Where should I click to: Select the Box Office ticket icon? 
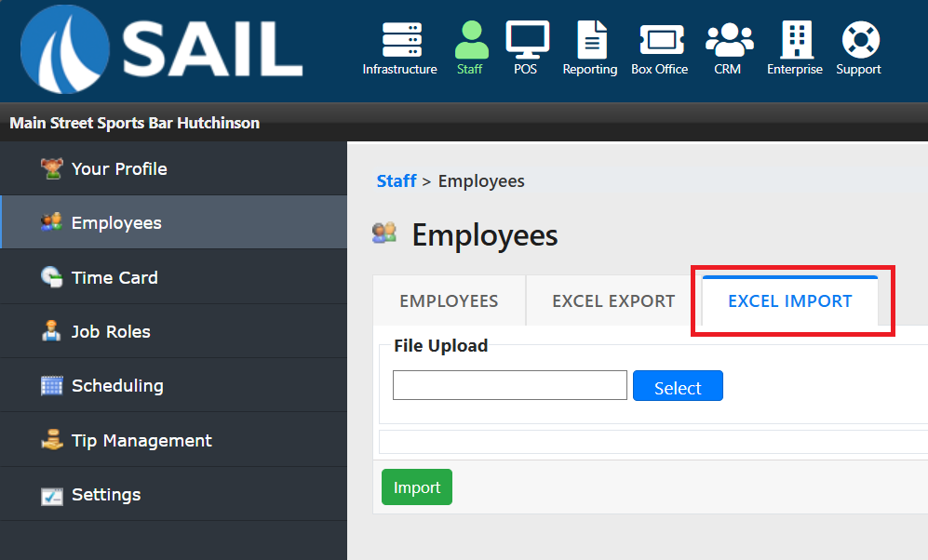pos(660,41)
